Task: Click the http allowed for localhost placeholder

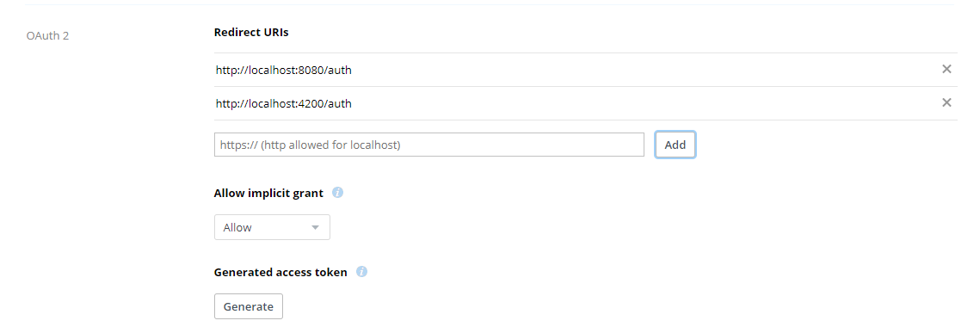Action: click(330, 145)
